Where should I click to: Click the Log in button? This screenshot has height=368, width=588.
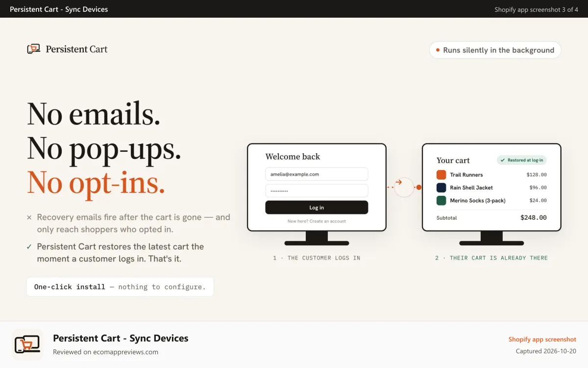[317, 208]
